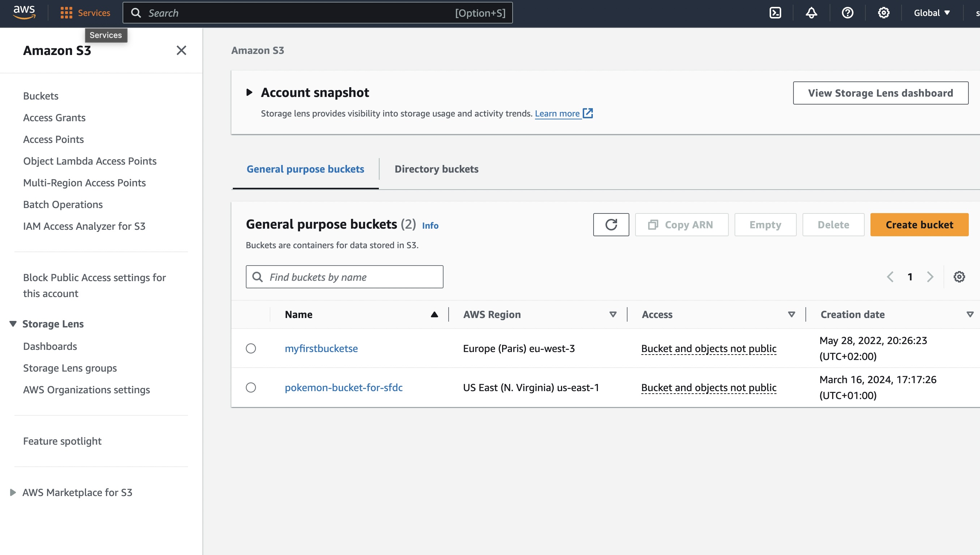
Task: Click the AWS logo home icon
Action: [24, 12]
